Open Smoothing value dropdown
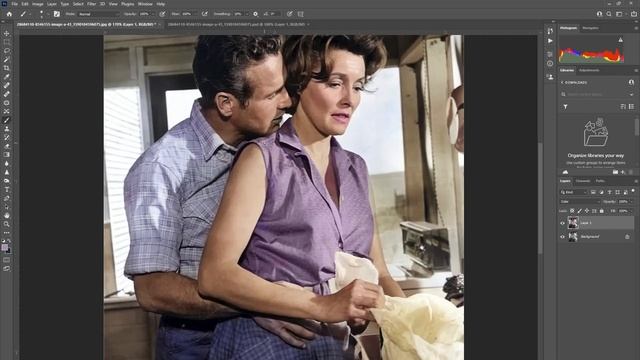This screenshot has height=360, width=640. (247, 14)
